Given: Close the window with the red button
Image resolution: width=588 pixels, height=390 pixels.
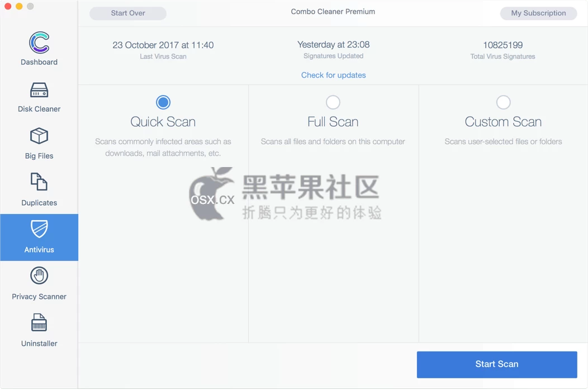Looking at the screenshot, I should pos(8,6).
